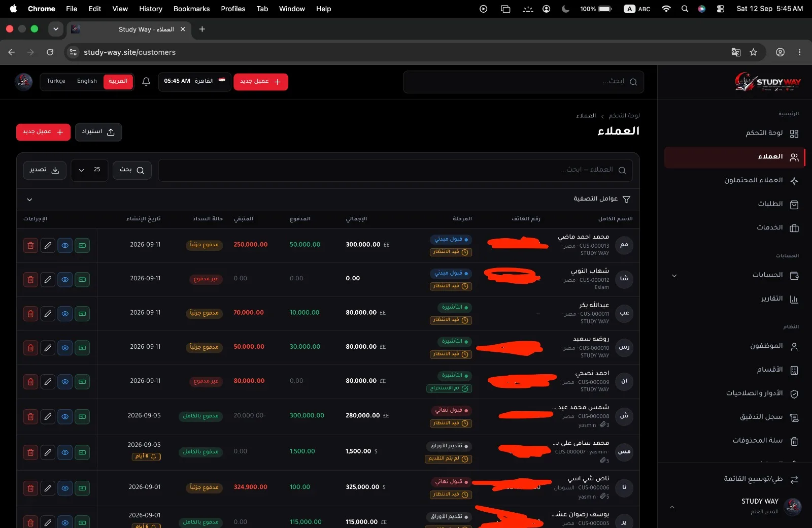Image resolution: width=812 pixels, height=528 pixels.
Task: Edit customer CUS-000012 with pencil icon
Action: (48, 280)
